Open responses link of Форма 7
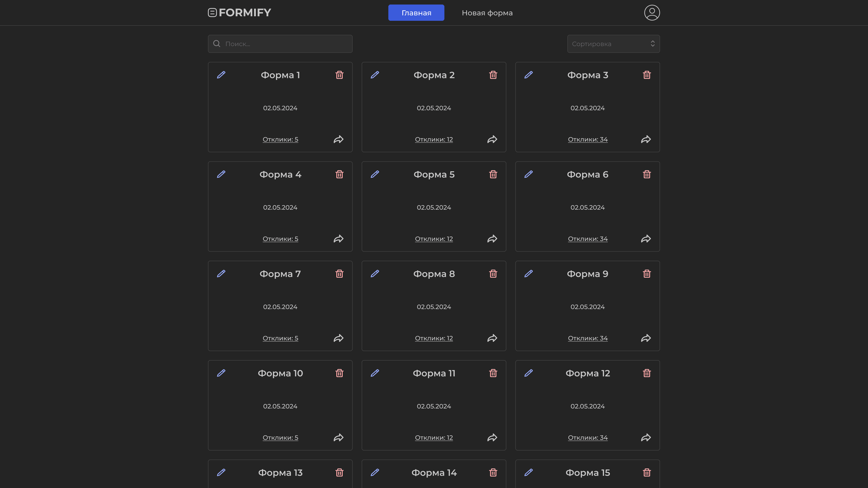The width and height of the screenshot is (868, 488). pos(280,338)
